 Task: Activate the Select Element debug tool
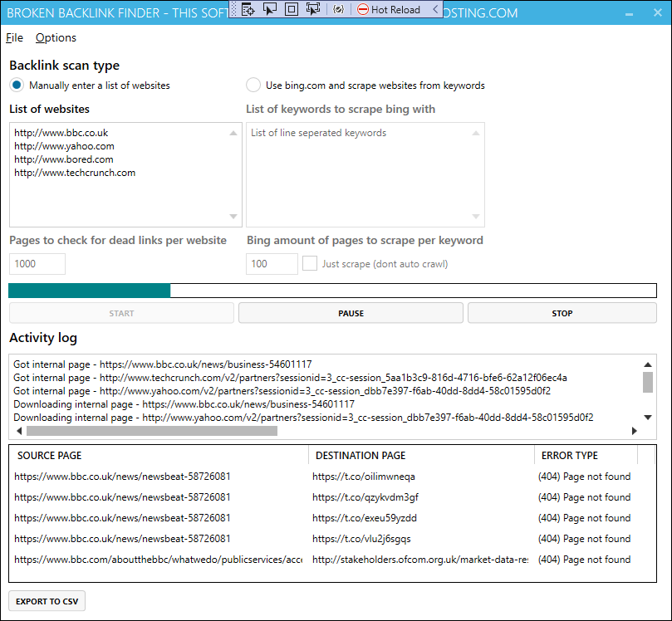270,9
